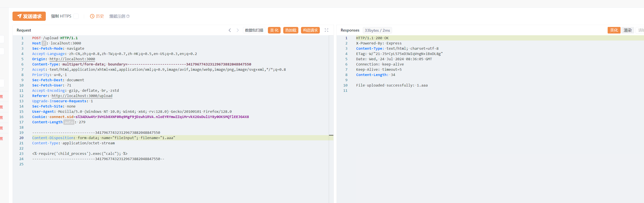
Task: Click the ETag response header line
Action: [x=399, y=54]
